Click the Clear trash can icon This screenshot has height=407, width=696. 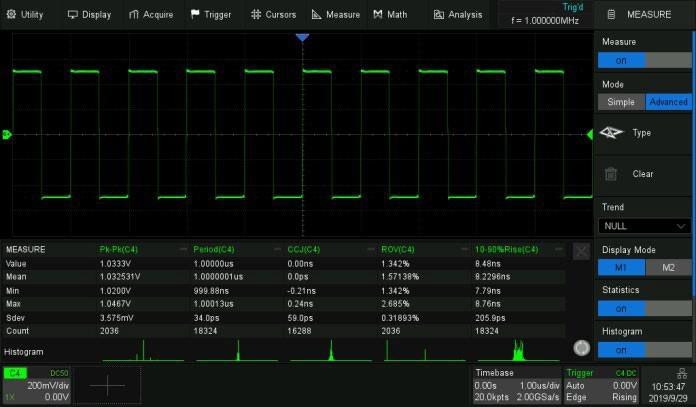coord(611,174)
